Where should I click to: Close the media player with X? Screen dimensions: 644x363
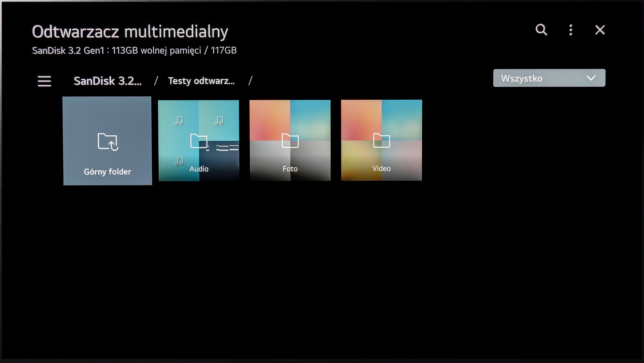[x=600, y=30]
